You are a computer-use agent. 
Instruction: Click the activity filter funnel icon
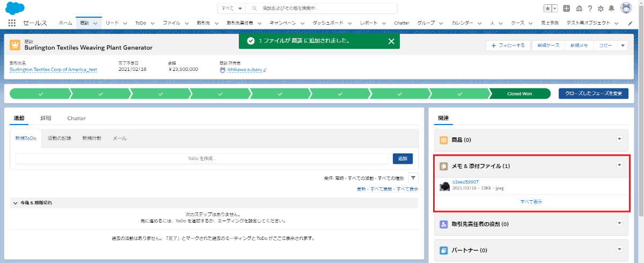(x=413, y=178)
